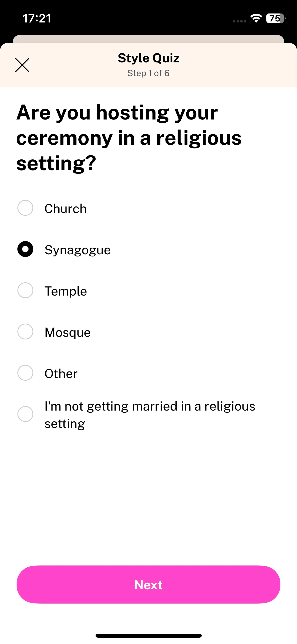Tap the home indicator bar
297x644 pixels.
(x=149, y=636)
